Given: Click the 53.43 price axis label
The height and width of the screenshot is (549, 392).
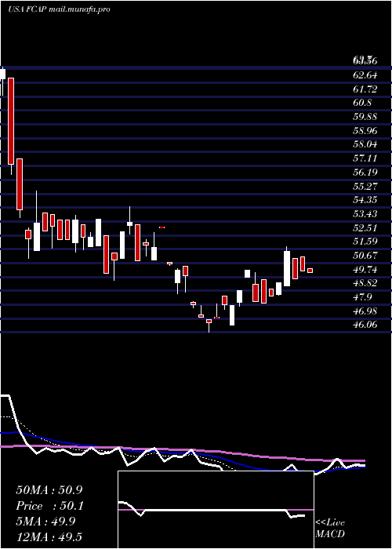Looking at the screenshot, I should tap(365, 214).
